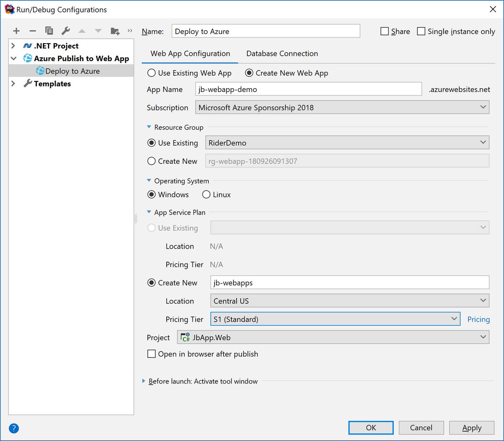Switch to Web App Configuration tab
The width and height of the screenshot is (504, 441).
(x=190, y=53)
